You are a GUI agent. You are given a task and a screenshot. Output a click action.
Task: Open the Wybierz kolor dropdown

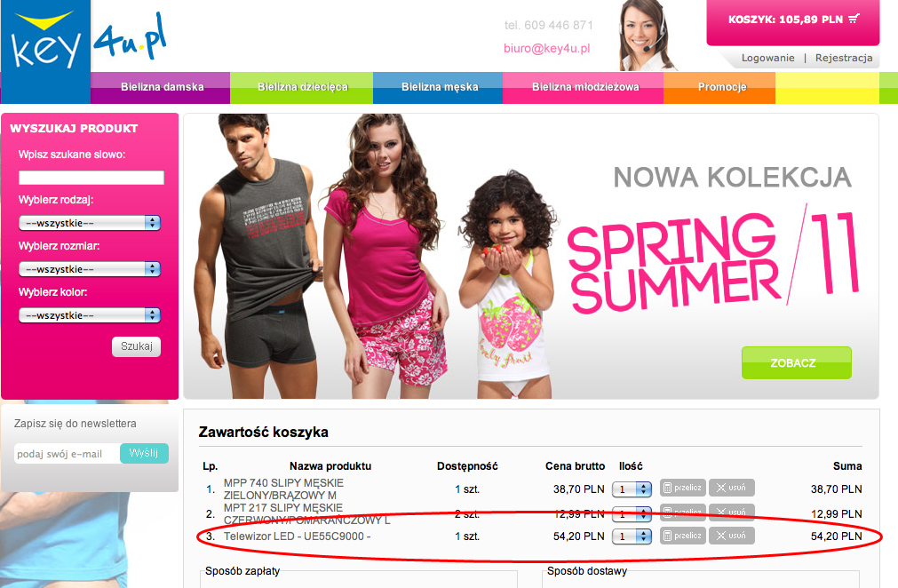[90, 315]
